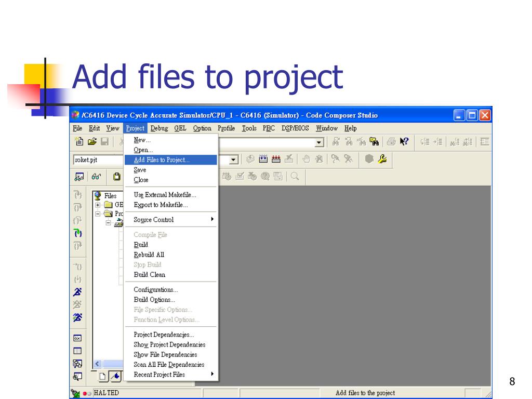This screenshot has width=532, height=399.
Task: Click the Files root tree item
Action: tap(110, 196)
